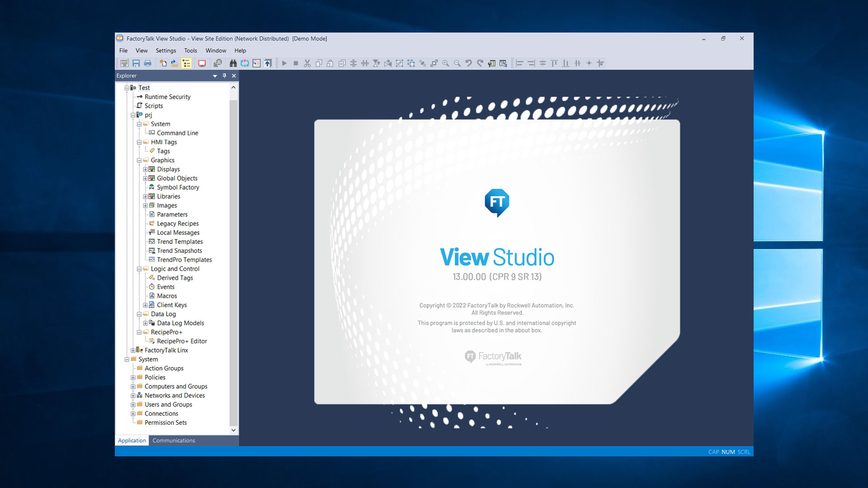
Task: Click the Undo toolbar icon
Action: pyautogui.click(x=468, y=63)
